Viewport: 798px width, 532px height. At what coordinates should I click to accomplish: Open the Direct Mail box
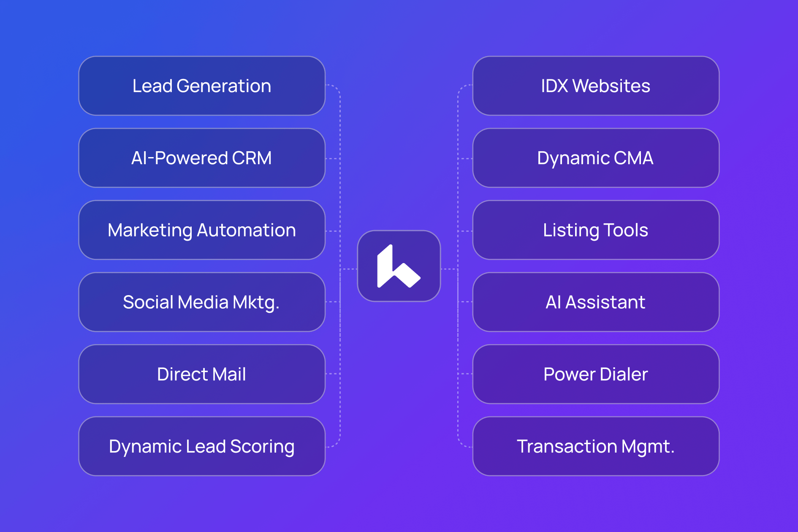click(202, 374)
